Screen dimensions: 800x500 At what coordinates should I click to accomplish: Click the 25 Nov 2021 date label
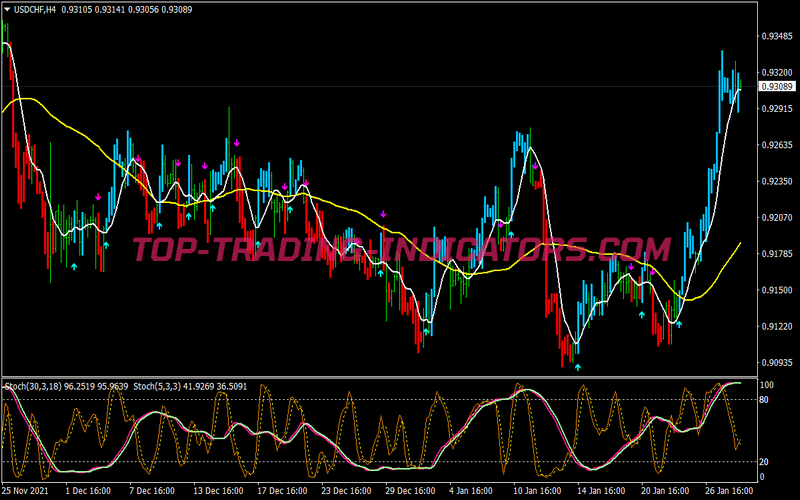pyautogui.click(x=26, y=491)
